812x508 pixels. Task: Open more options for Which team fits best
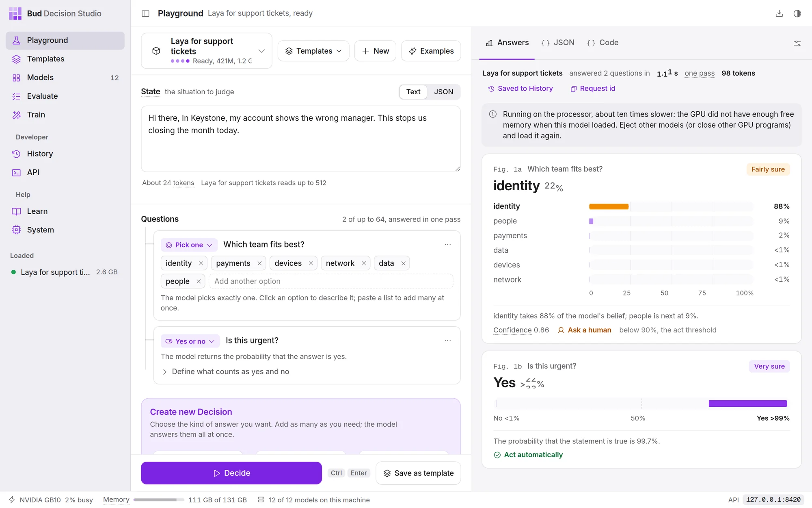pos(447,244)
